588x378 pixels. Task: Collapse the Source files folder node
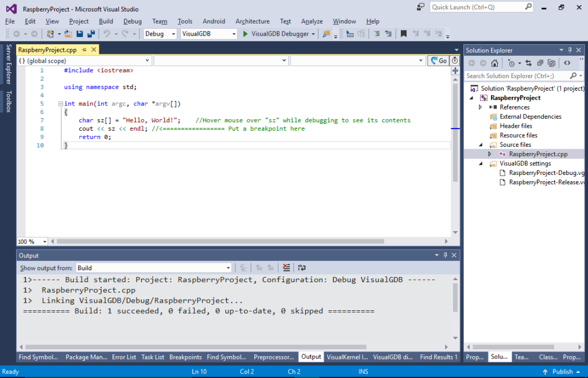coord(481,145)
